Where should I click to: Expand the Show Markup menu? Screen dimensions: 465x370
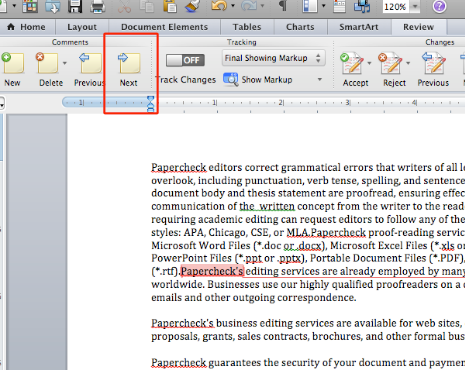click(x=320, y=80)
